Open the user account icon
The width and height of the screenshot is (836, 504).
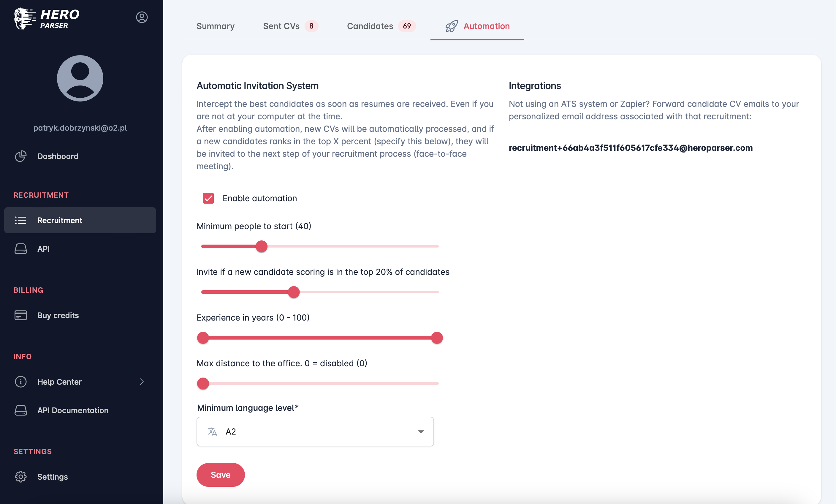[x=142, y=17]
